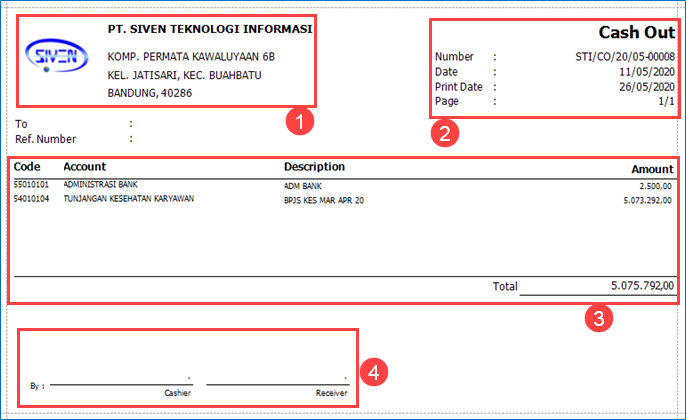Screen dimensions: 686x420
Task: Click the print date value 26/05/2020
Action: [647, 87]
